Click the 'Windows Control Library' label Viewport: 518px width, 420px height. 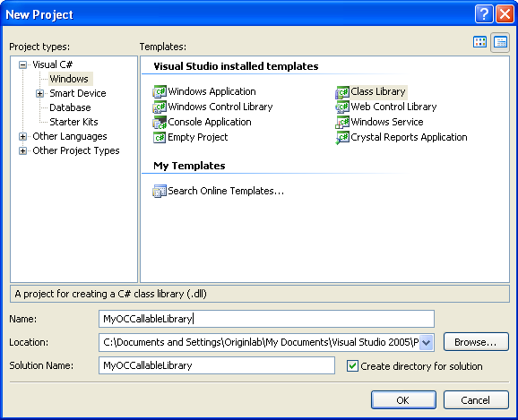[220, 107]
